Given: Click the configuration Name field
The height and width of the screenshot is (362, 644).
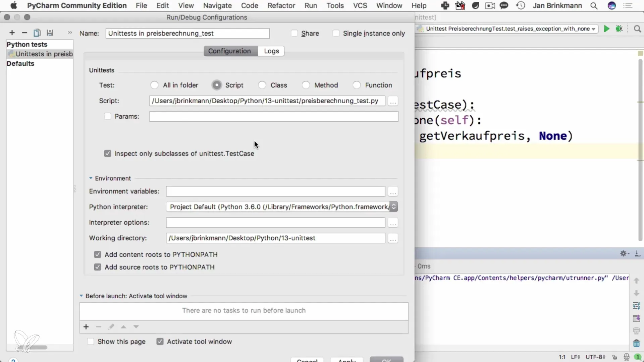Looking at the screenshot, I should point(187,33).
